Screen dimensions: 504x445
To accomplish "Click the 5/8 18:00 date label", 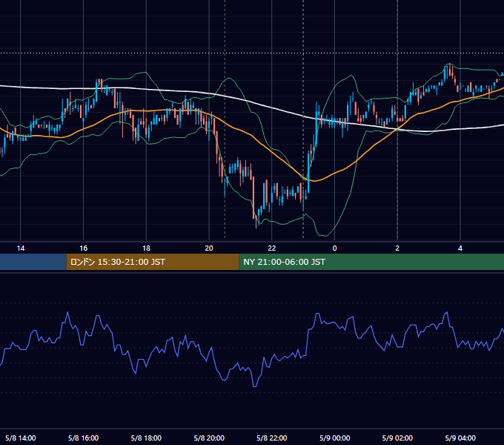I will tap(146, 438).
